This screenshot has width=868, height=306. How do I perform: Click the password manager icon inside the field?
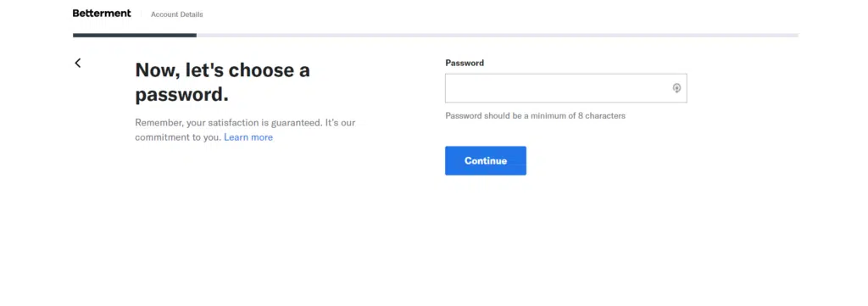point(676,88)
